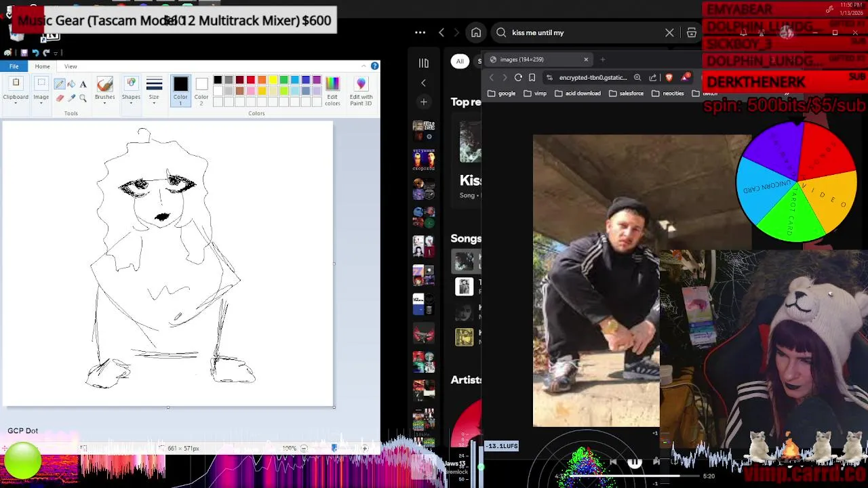Go to Spotify Home icon
This screenshot has height=488, width=868.
click(x=476, y=33)
